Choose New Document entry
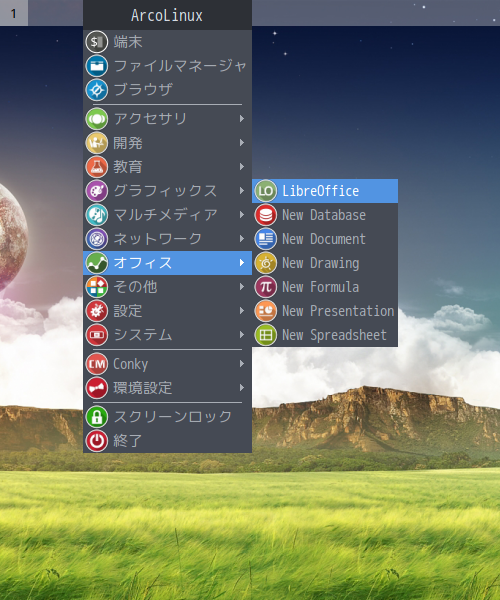500x600 pixels. click(x=325, y=239)
